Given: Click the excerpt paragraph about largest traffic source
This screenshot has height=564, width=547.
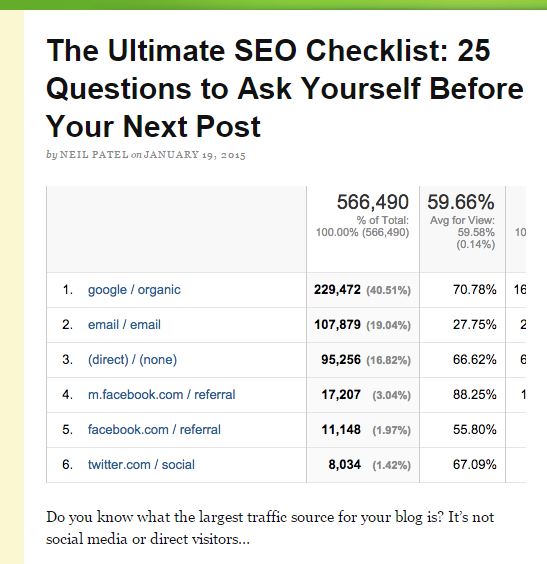Looking at the screenshot, I should click(270, 528).
